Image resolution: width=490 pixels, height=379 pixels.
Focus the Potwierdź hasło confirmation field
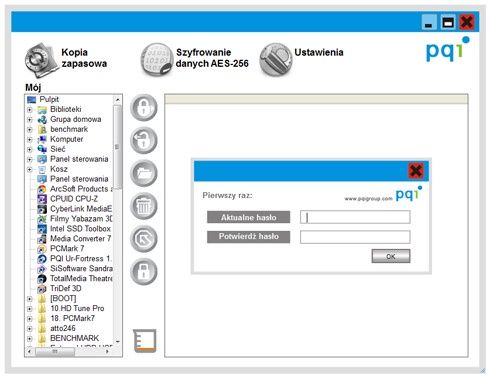pos(355,237)
